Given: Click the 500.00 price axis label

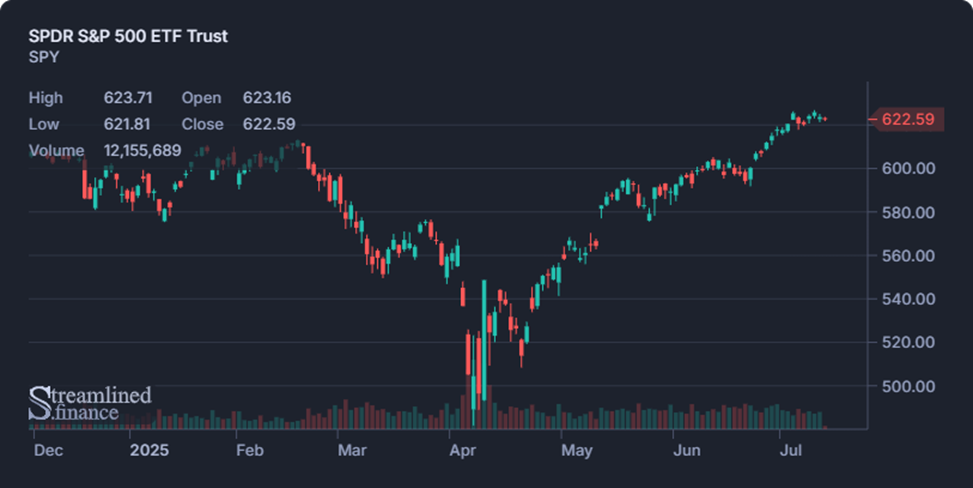Looking at the screenshot, I should pos(908,386).
